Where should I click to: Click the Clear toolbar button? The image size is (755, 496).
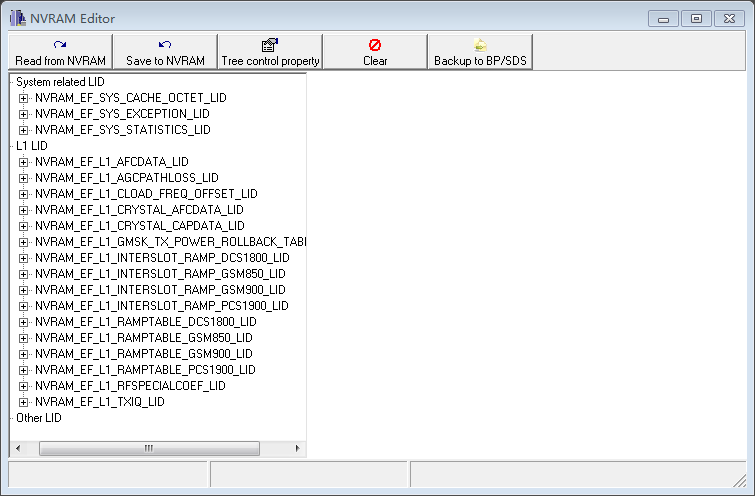(375, 52)
